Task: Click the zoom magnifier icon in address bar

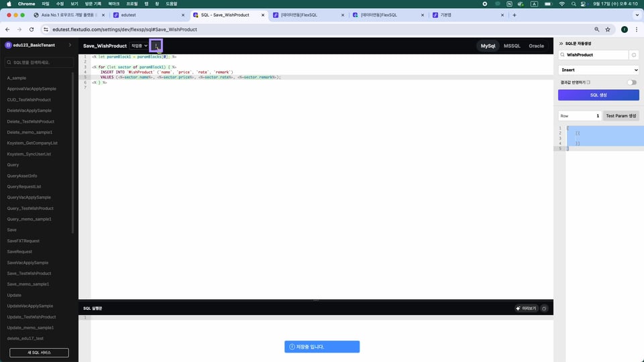Action: click(x=597, y=29)
